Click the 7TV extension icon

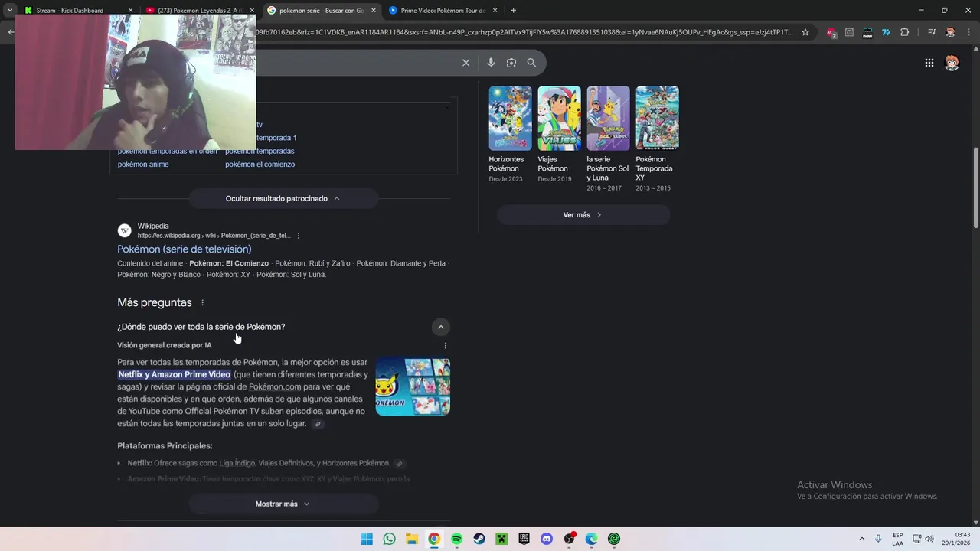tap(886, 32)
